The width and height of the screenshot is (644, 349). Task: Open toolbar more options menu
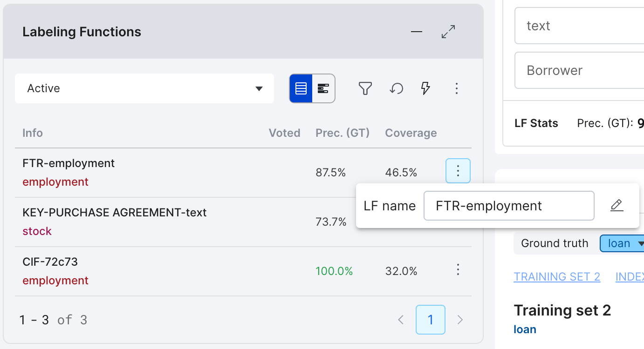coord(457,88)
